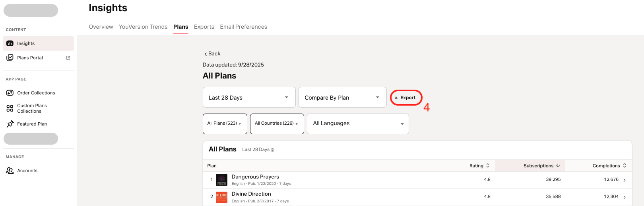Switch to the Exports tab
644x206 pixels.
click(204, 27)
